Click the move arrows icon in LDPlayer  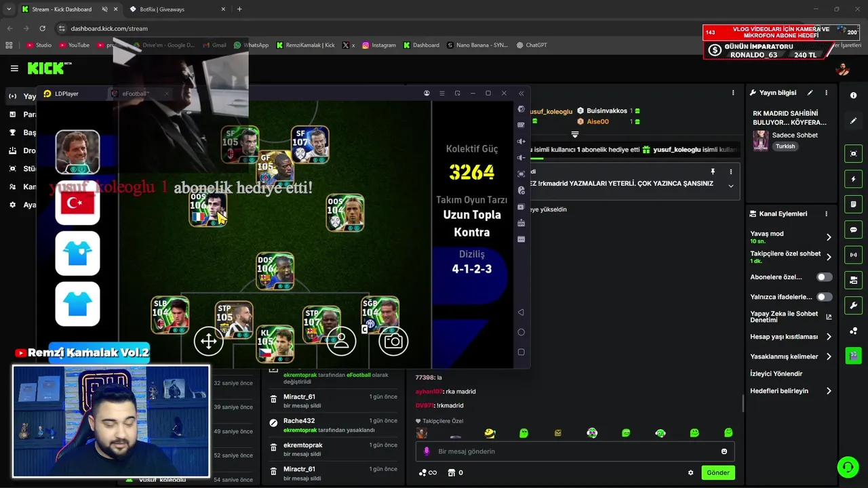point(208,341)
